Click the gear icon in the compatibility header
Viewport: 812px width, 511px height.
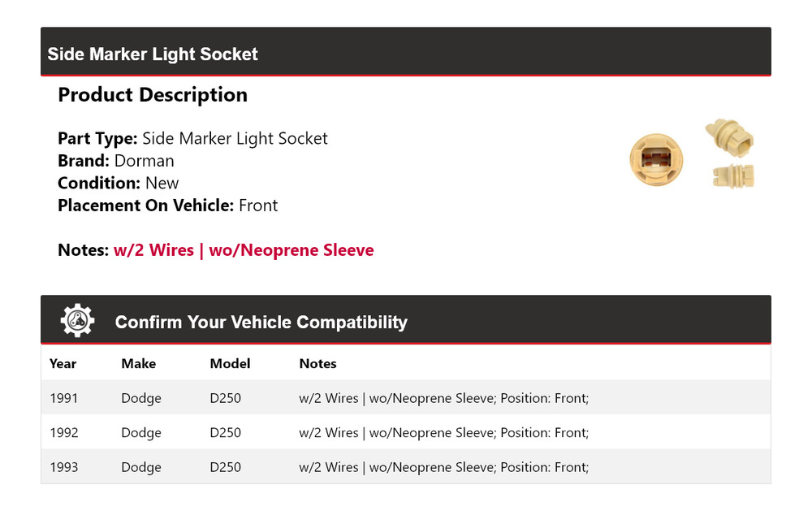point(77,320)
